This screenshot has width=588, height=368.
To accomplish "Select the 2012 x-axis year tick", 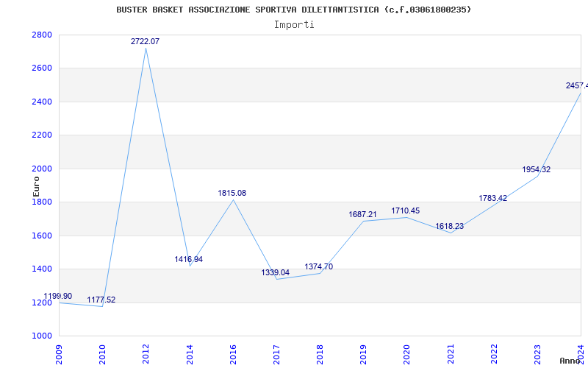I will 146,352.
